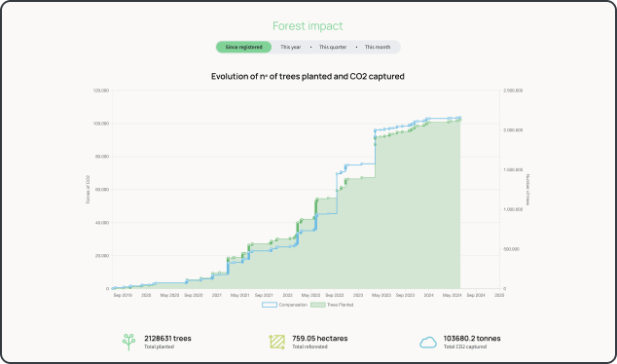The height and width of the screenshot is (364, 617).
Task: Click the Sep 2019 x-axis label
Action: [123, 295]
